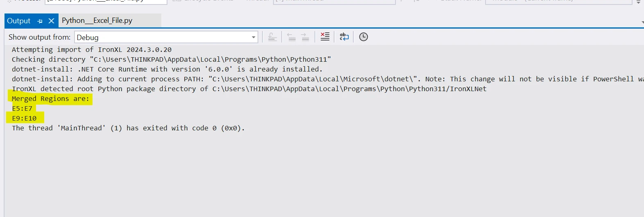Toggle timestamps with the clock icon
The width and height of the screenshot is (644, 217).
tap(364, 37)
